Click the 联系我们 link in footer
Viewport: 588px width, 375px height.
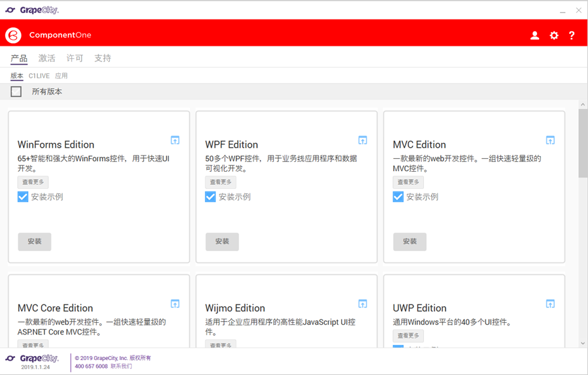click(x=121, y=367)
